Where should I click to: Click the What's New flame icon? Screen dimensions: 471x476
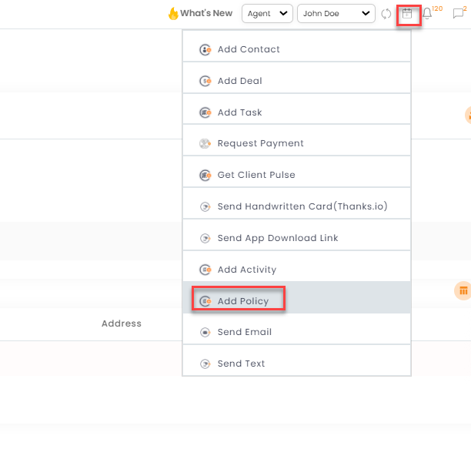pyautogui.click(x=173, y=13)
